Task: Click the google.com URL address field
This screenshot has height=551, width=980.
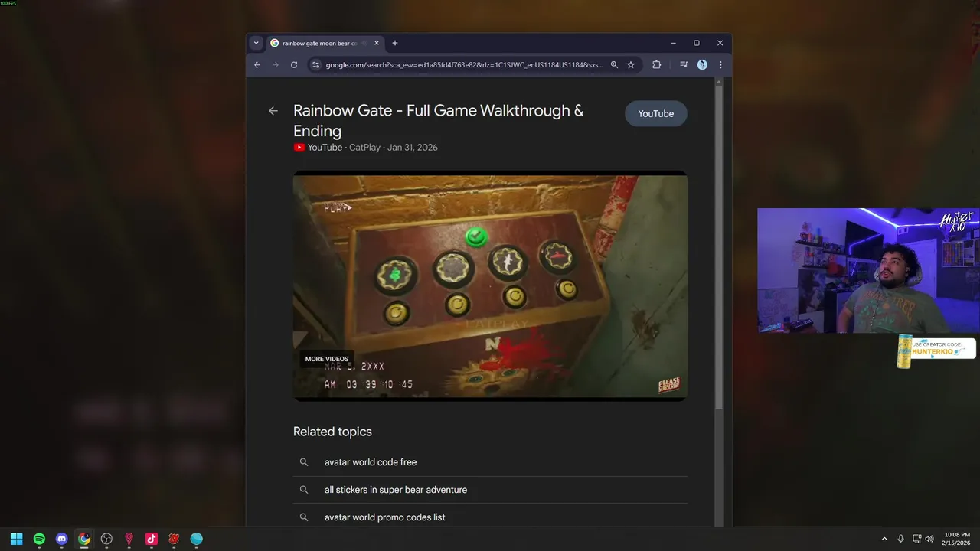Action: coord(465,65)
